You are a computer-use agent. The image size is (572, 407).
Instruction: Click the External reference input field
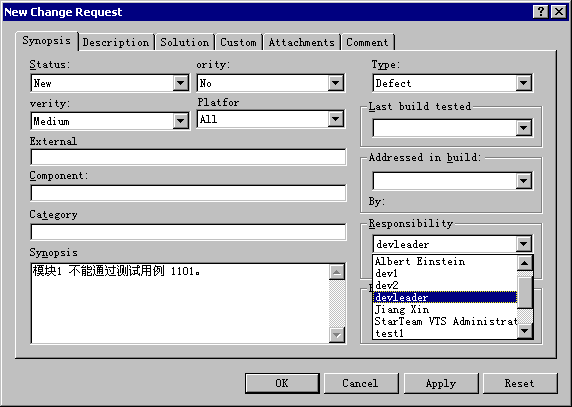[x=188, y=157]
